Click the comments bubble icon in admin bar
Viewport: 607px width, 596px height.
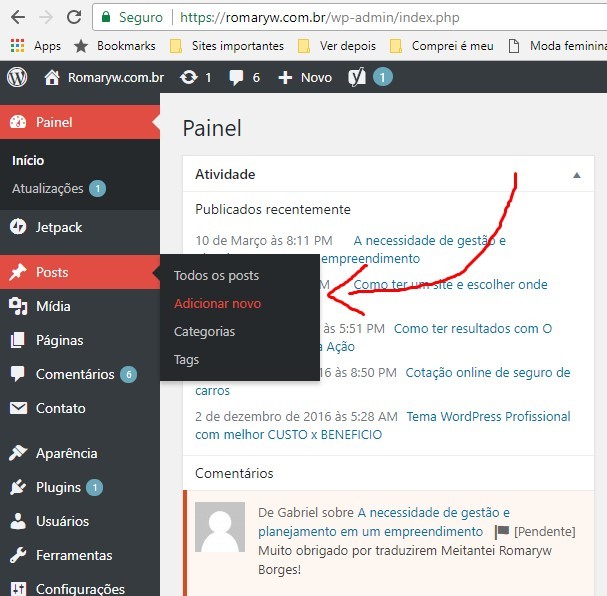click(x=236, y=78)
